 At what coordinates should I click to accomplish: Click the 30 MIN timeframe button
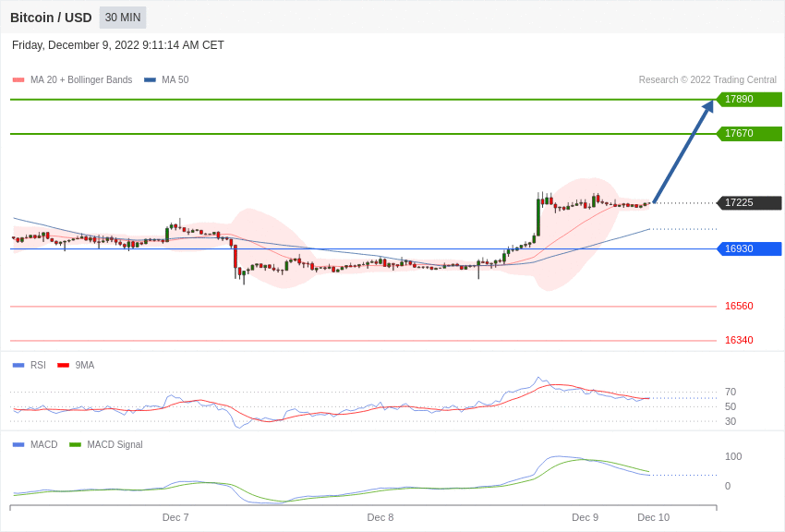[123, 18]
